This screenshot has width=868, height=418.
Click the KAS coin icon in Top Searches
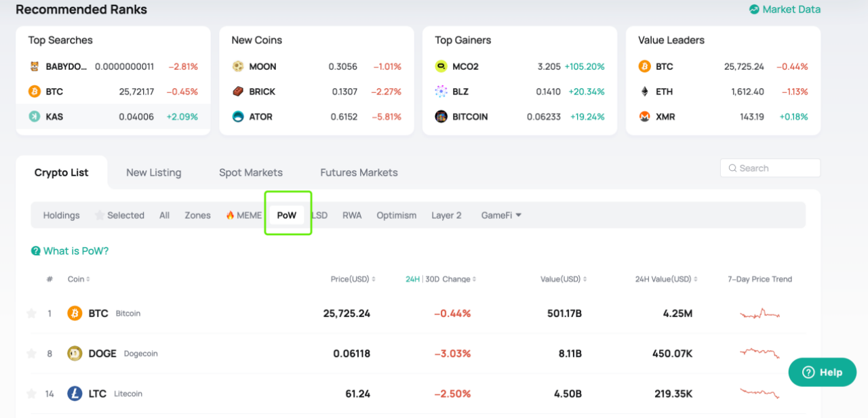pyautogui.click(x=35, y=117)
